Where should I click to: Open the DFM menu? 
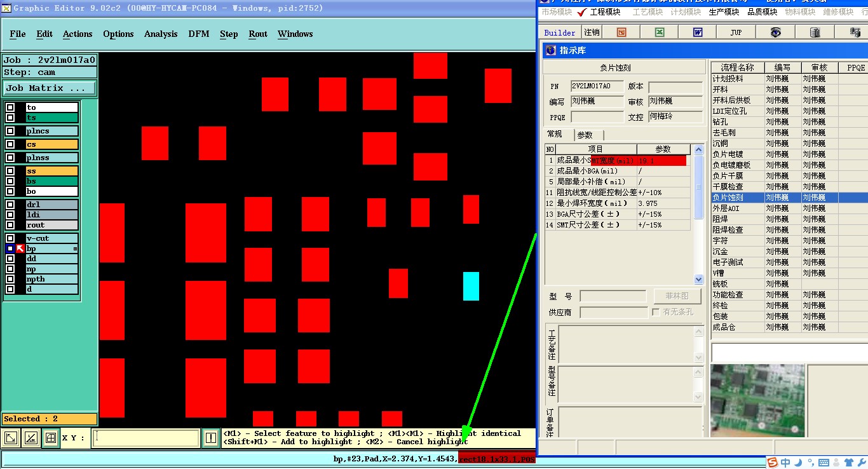click(x=199, y=34)
